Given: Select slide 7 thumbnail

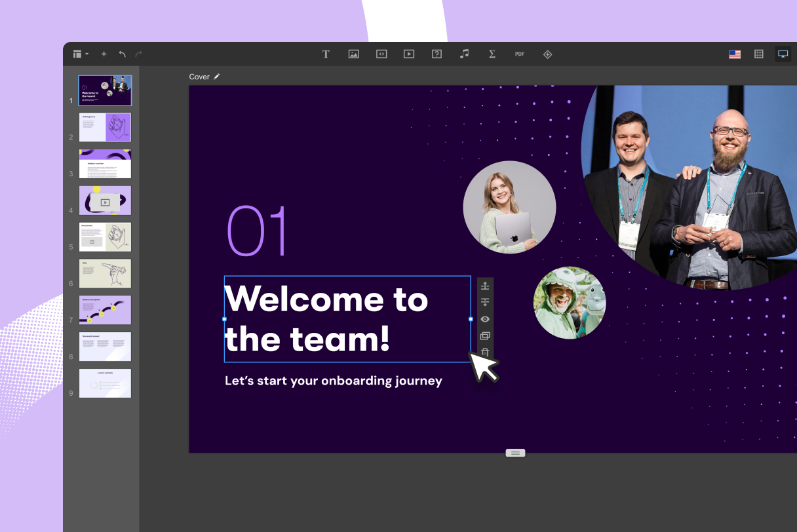Looking at the screenshot, I should point(105,310).
